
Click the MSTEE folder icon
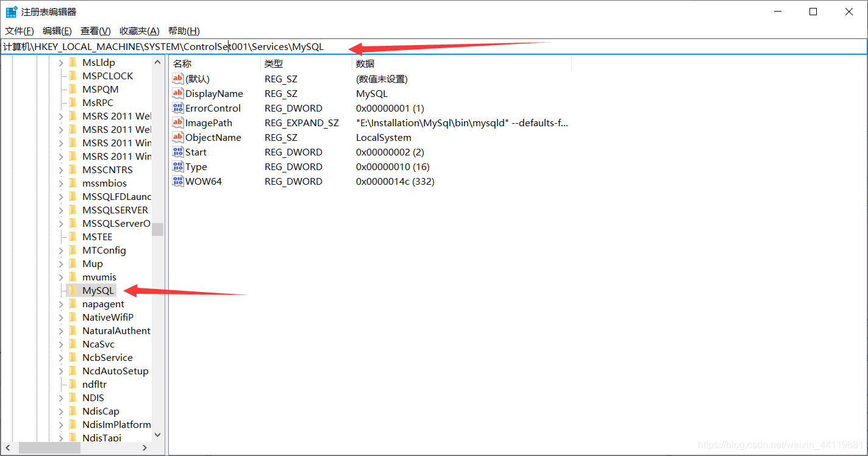point(73,237)
